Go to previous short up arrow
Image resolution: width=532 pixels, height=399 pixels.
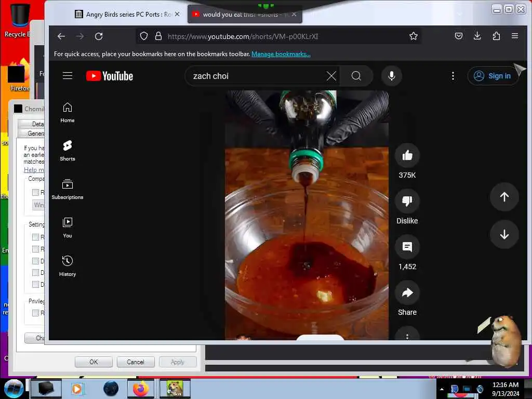click(x=504, y=197)
